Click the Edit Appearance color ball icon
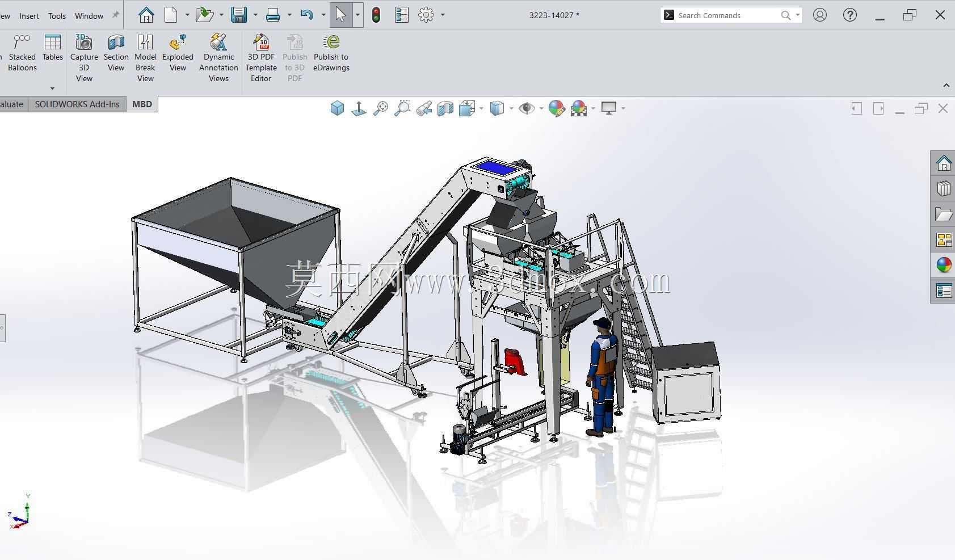Viewport: 955px width, 560px height. (x=557, y=108)
